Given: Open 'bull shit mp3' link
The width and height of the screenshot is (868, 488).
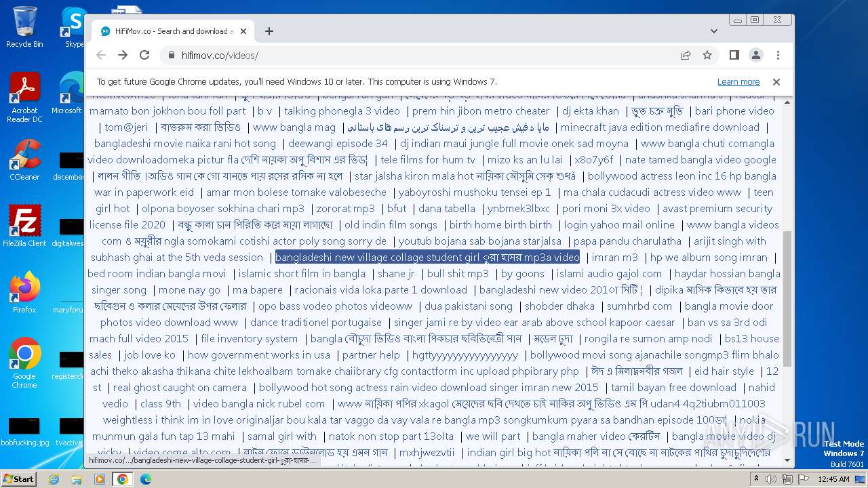Looking at the screenshot, I should 458,274.
